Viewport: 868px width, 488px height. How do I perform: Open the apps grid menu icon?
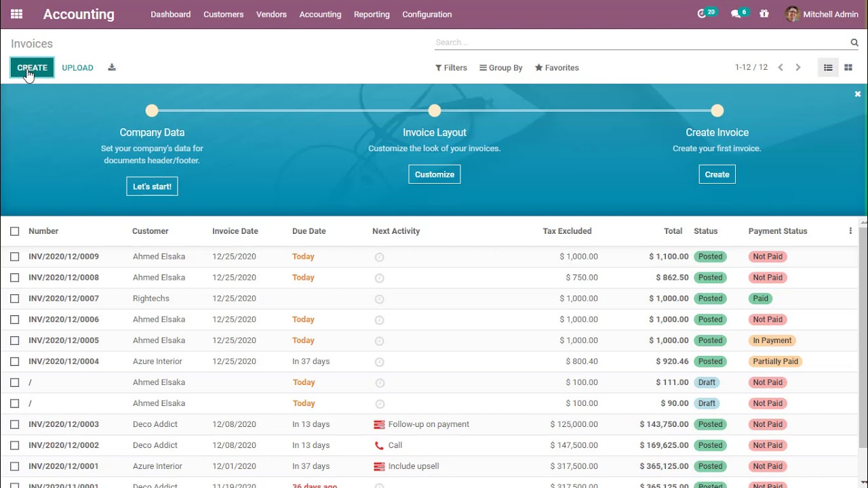pos(16,14)
